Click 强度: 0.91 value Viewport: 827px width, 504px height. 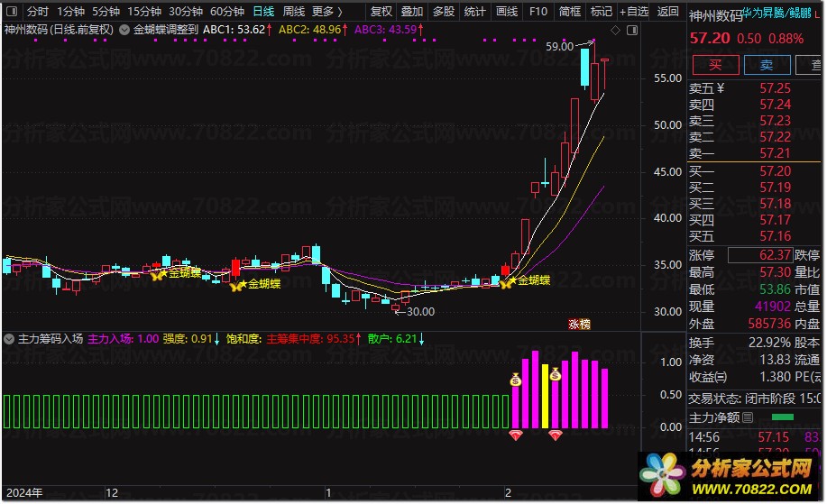[x=191, y=338]
